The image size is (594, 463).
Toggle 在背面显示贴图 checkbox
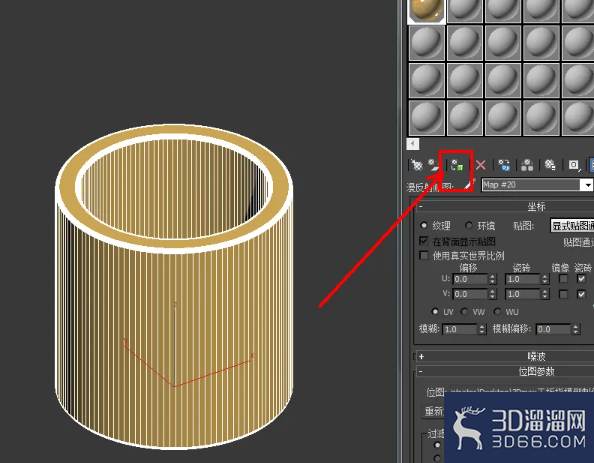(424, 241)
